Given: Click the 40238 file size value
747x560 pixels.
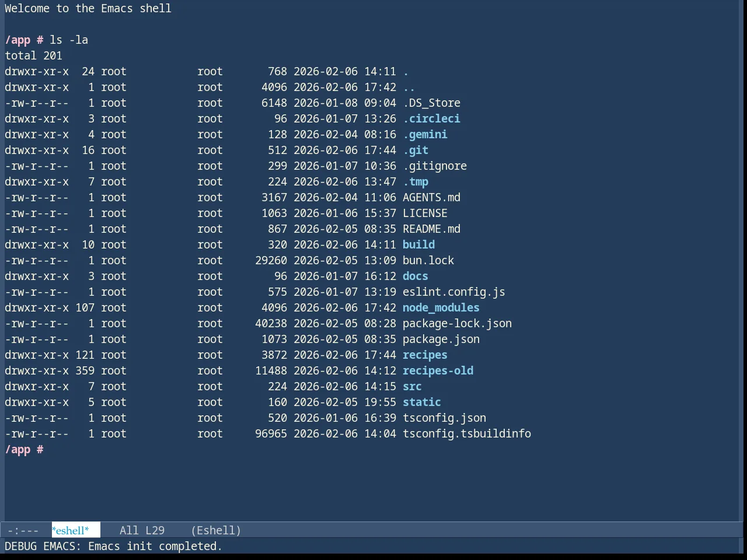Looking at the screenshot, I should click(271, 323).
